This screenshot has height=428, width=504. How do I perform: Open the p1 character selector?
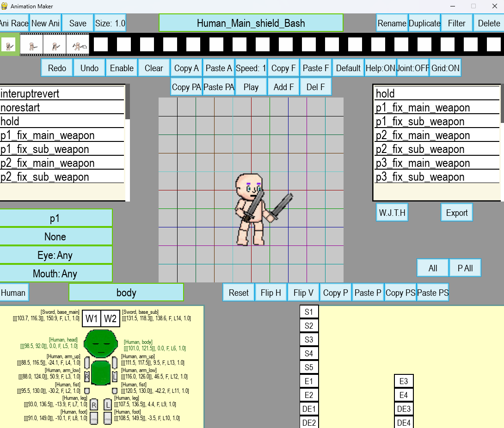point(55,218)
